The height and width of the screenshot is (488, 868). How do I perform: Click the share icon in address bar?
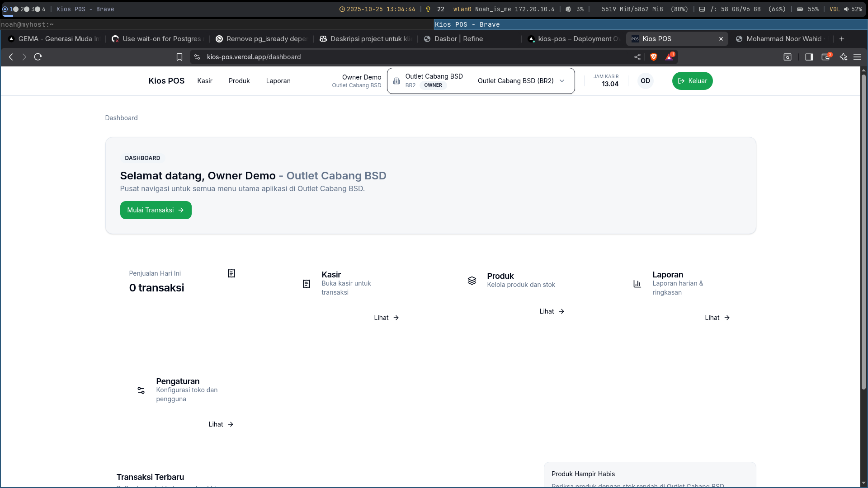(637, 57)
